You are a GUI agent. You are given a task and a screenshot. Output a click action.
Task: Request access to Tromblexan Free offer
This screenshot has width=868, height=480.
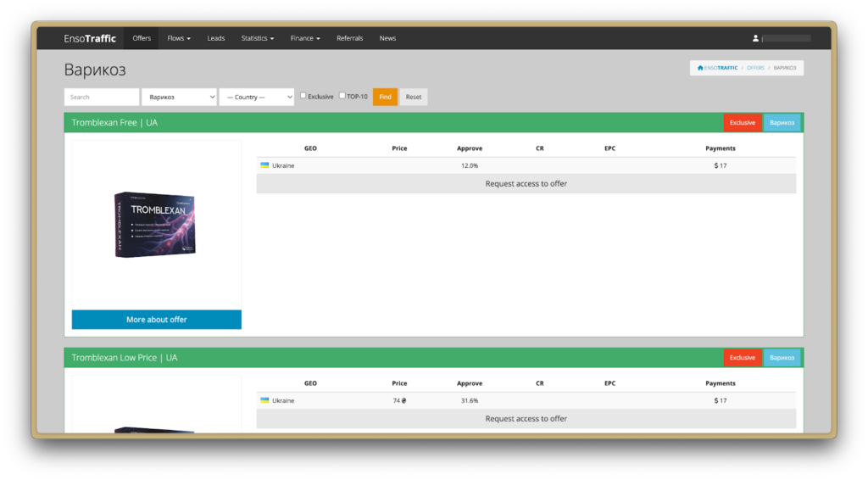(526, 183)
